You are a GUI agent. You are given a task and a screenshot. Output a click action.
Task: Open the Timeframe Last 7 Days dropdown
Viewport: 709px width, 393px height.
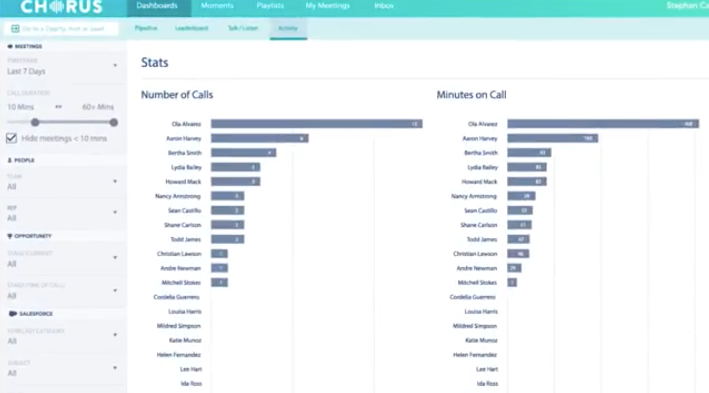tap(62, 67)
